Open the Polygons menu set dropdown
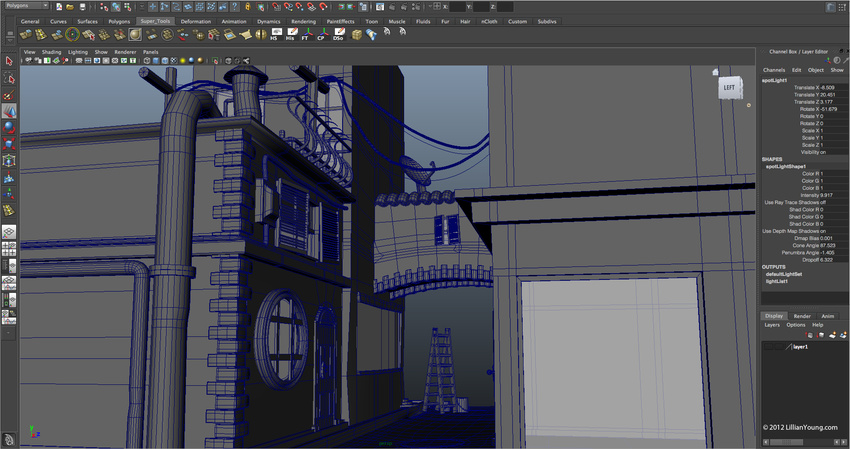The width and height of the screenshot is (850, 449). (25, 5)
